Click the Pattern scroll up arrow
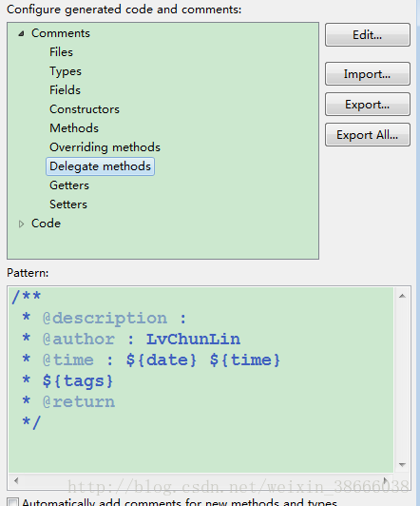 tap(402, 296)
